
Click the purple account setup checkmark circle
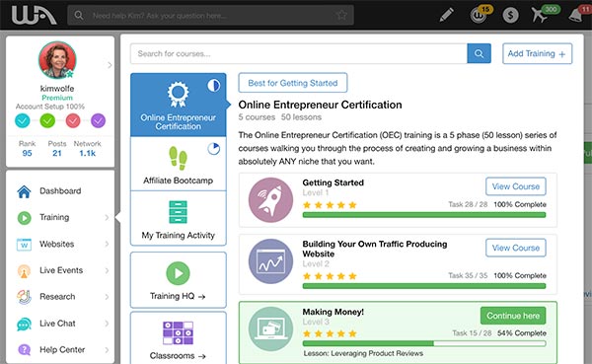(98, 120)
